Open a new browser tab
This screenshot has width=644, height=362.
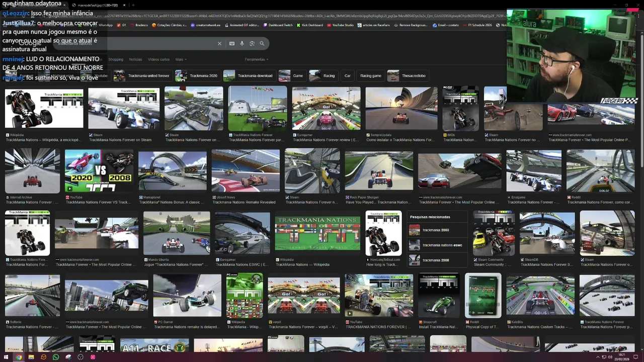coord(133,5)
